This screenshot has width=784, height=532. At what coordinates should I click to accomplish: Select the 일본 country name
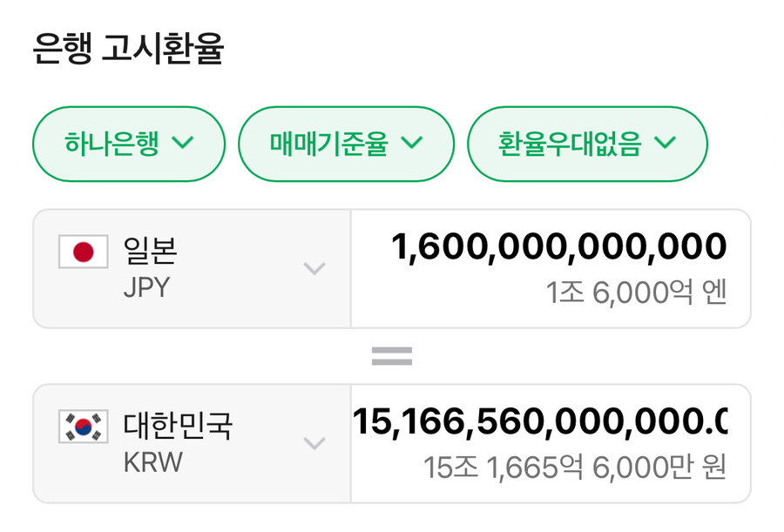tap(151, 252)
